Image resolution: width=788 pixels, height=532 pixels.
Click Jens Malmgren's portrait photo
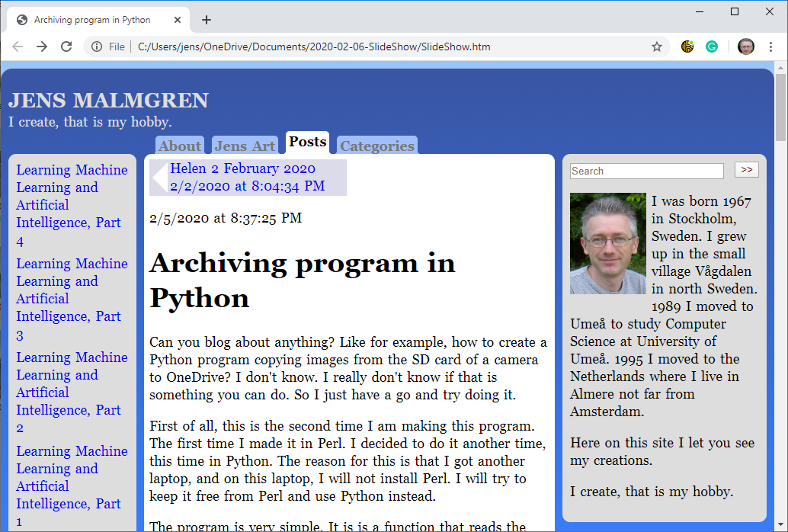point(607,243)
